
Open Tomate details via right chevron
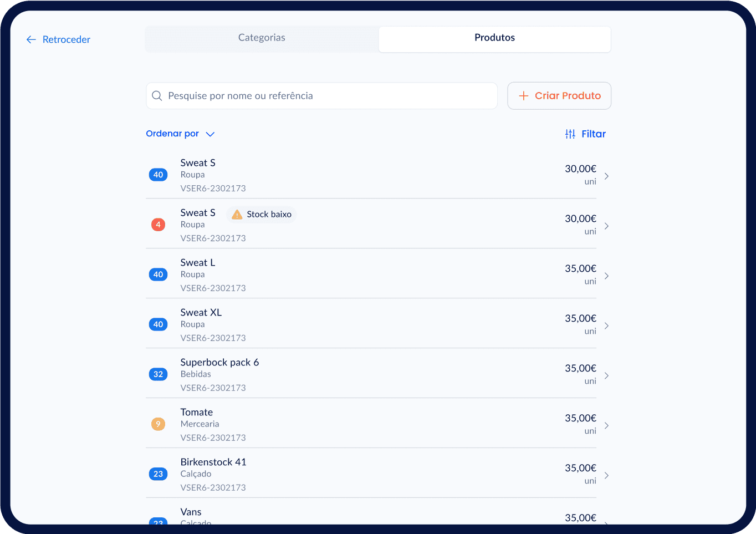[606, 425]
